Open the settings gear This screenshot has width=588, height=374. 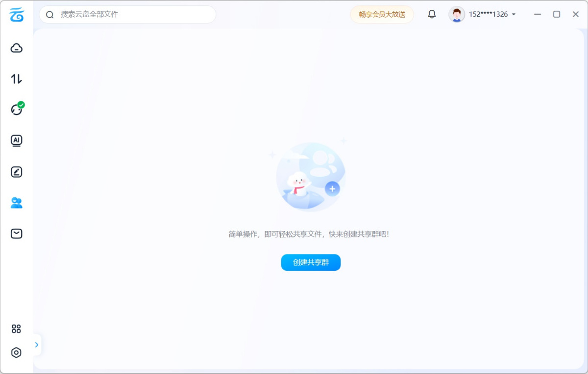[16, 352]
